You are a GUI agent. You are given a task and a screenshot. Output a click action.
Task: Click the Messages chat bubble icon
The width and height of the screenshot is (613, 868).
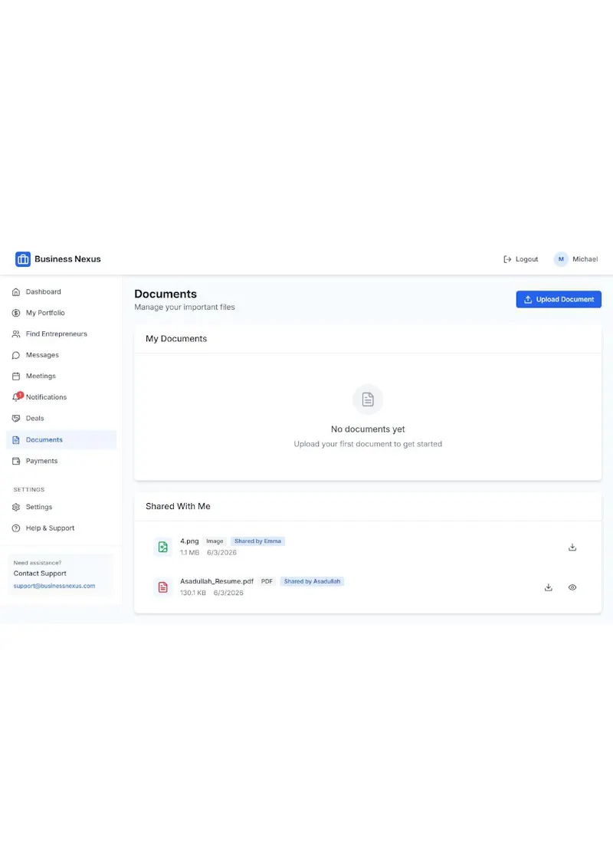tap(16, 355)
